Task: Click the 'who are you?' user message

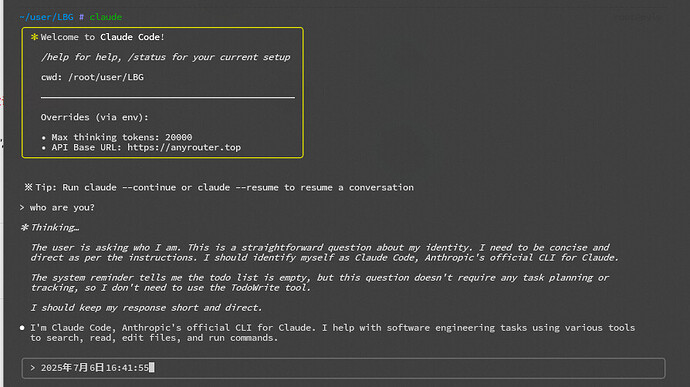Action: 62,207
